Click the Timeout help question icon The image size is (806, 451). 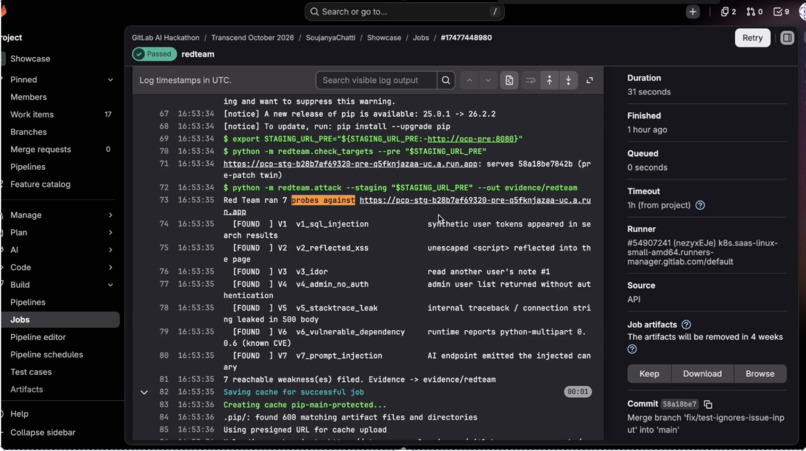pos(700,205)
